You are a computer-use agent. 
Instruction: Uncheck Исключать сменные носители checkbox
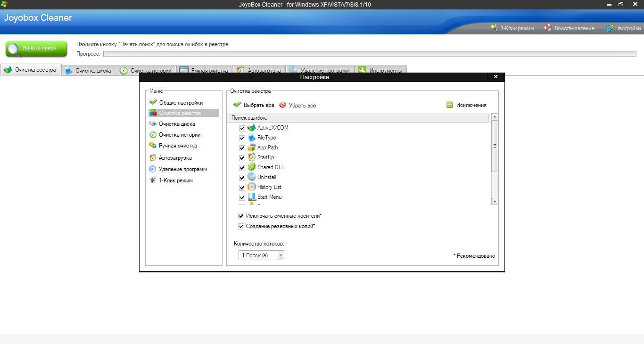(241, 216)
